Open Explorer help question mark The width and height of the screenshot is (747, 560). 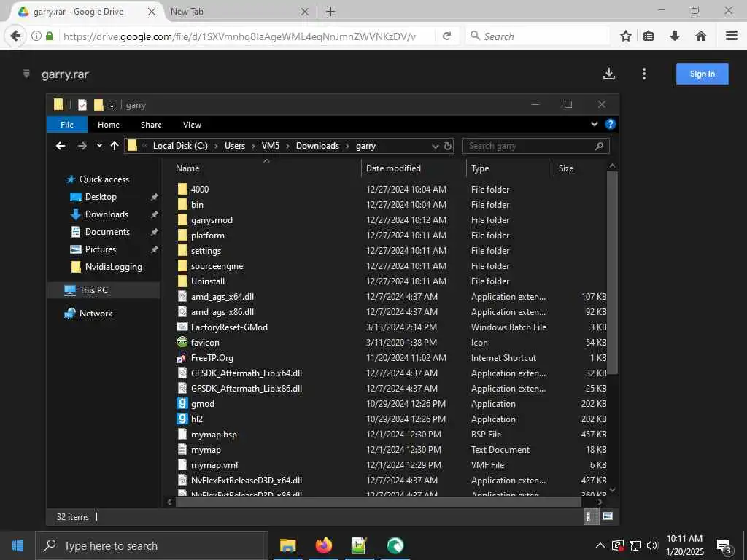point(610,124)
